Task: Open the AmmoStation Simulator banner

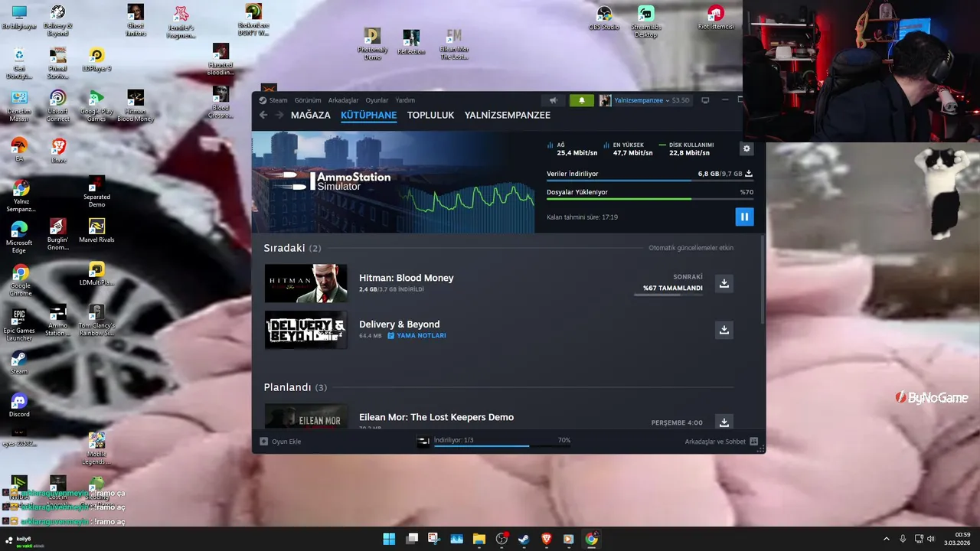Action: (x=393, y=182)
